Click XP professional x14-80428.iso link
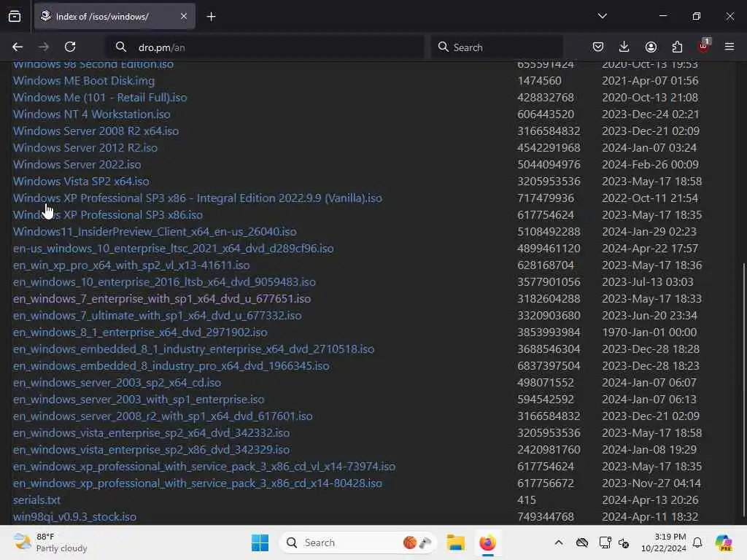 [198, 483]
